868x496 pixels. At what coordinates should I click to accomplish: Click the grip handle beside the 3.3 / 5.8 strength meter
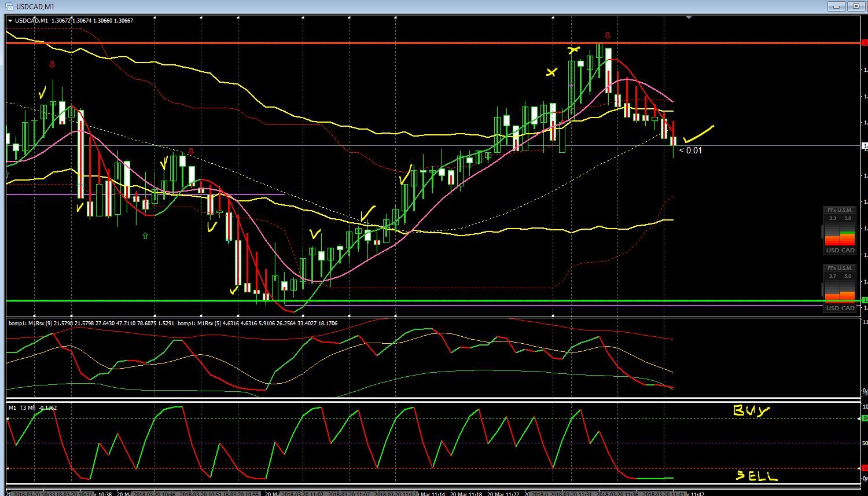click(x=822, y=232)
